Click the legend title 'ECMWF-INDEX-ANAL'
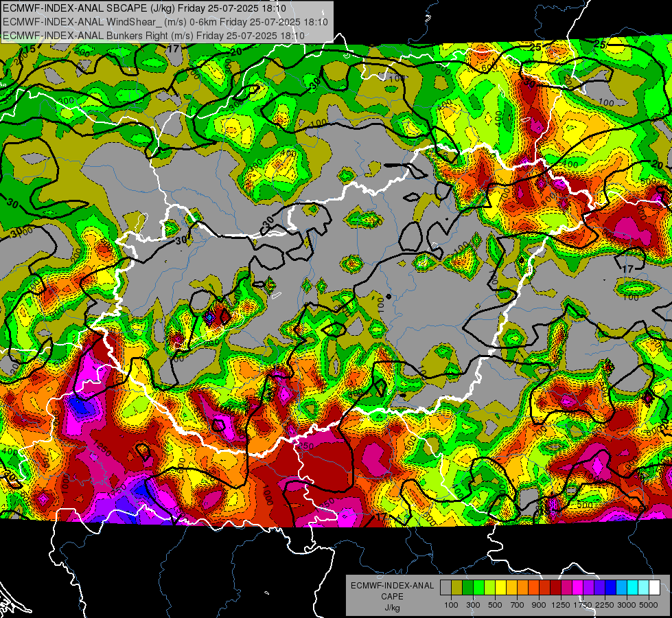Image resolution: width=672 pixels, height=618 pixels. tap(392, 586)
